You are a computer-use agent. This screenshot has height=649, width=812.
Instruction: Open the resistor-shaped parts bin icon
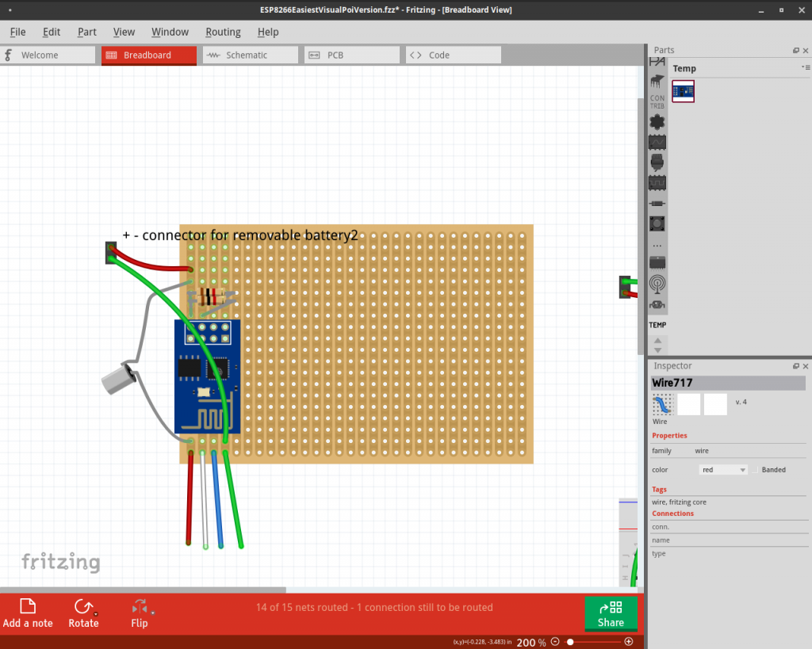(x=657, y=204)
